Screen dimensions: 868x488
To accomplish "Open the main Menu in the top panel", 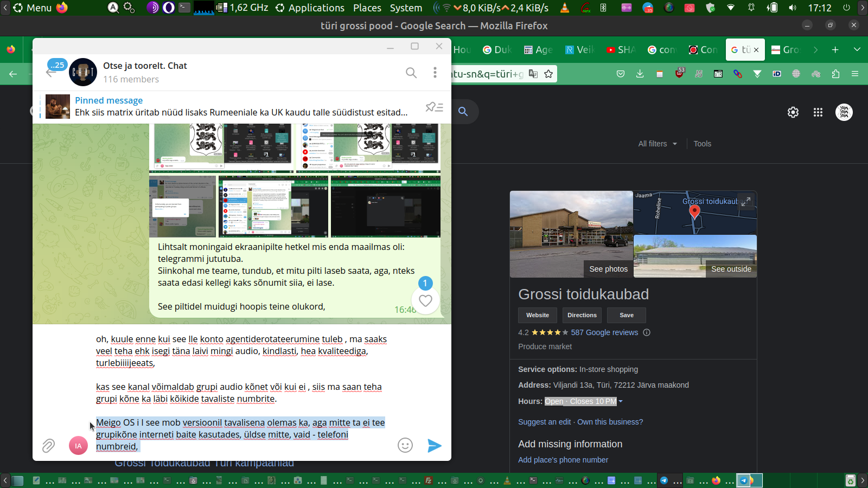I will (33, 8).
